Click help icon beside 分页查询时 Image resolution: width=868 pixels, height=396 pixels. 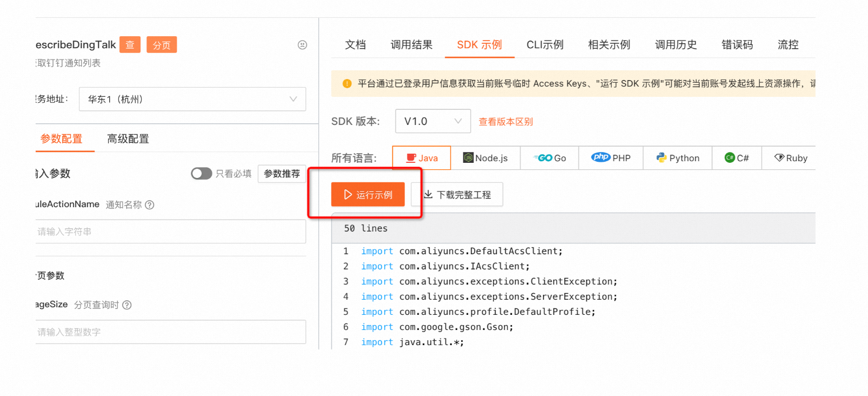pos(127,305)
